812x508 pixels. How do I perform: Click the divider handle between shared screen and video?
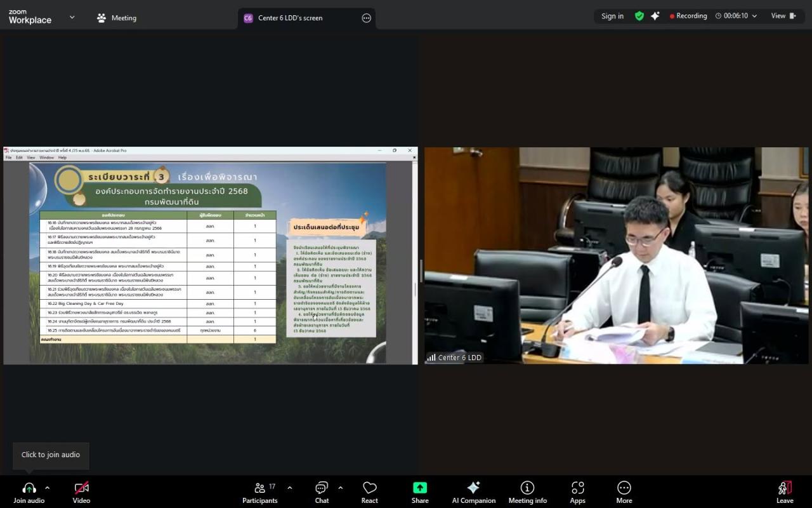coord(421,271)
